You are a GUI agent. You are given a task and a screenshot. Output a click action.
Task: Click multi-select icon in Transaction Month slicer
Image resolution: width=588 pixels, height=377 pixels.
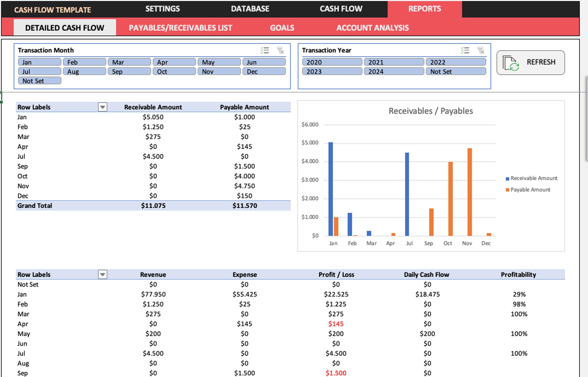click(265, 51)
